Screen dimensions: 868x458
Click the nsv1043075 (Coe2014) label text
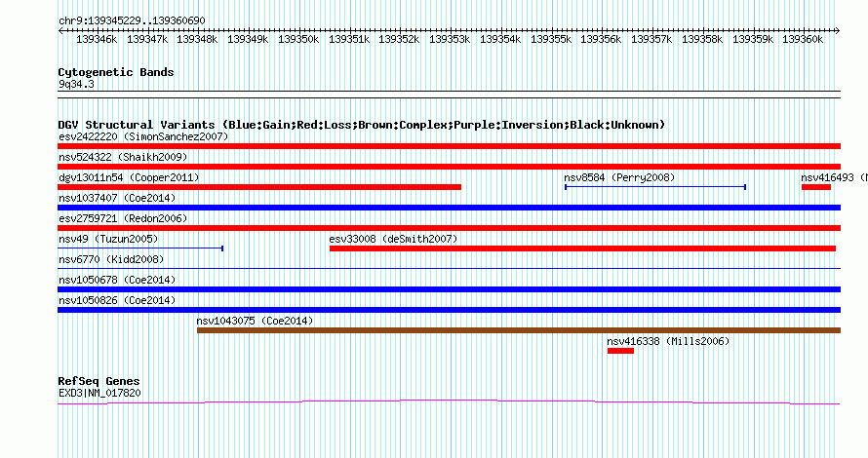(255, 321)
